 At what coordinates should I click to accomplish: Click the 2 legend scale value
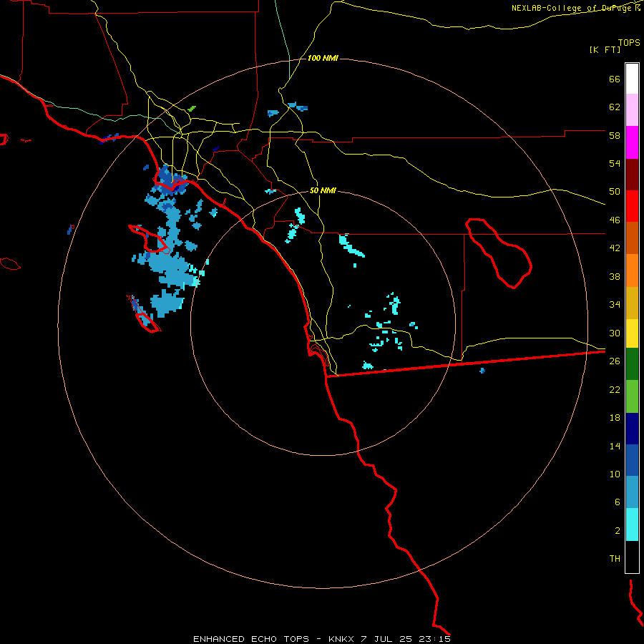coord(617,531)
